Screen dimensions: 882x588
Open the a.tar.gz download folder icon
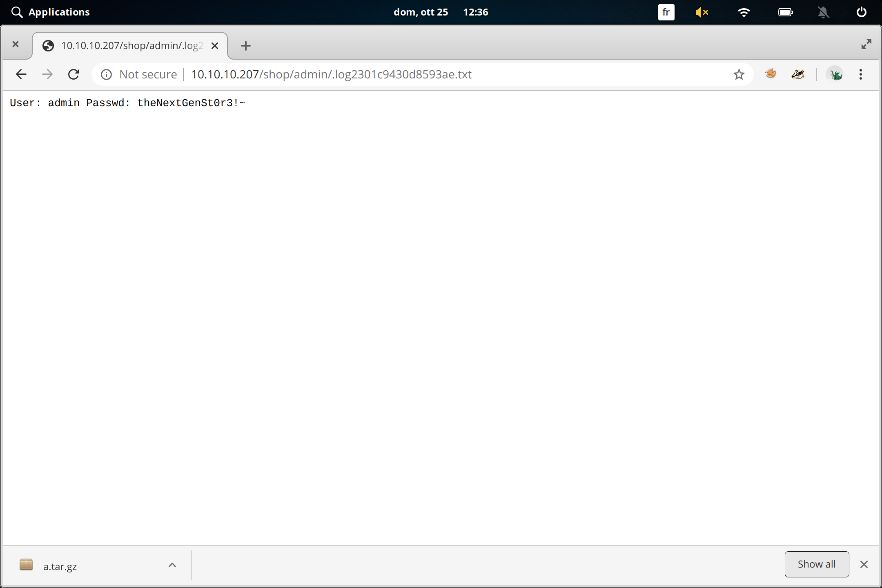coord(26,565)
